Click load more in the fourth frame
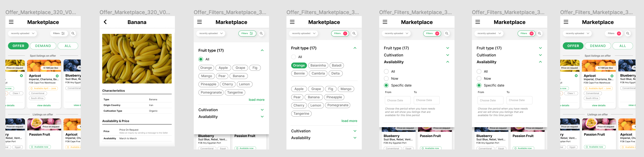Screen dimensions: 644x157 (349, 121)
